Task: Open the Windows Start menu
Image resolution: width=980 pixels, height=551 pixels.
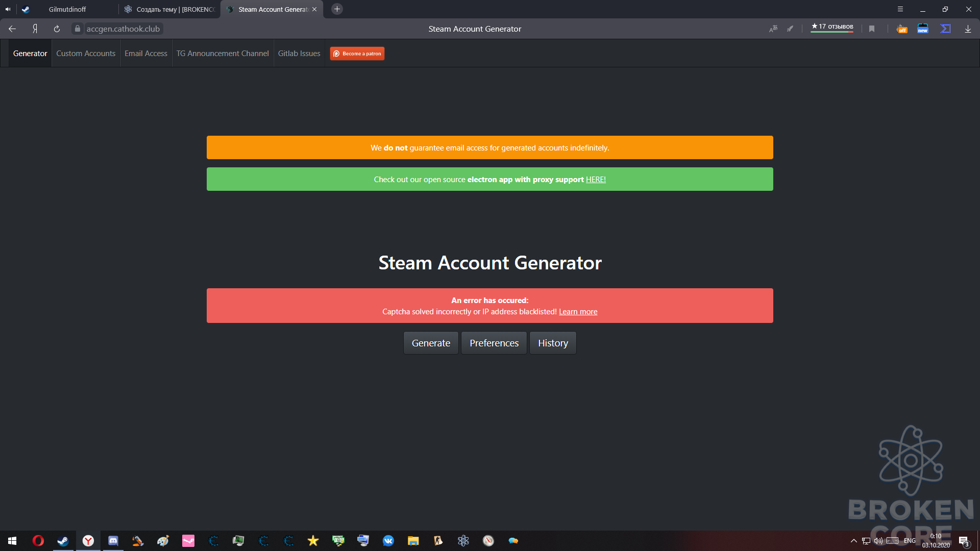Action: coord(12,541)
